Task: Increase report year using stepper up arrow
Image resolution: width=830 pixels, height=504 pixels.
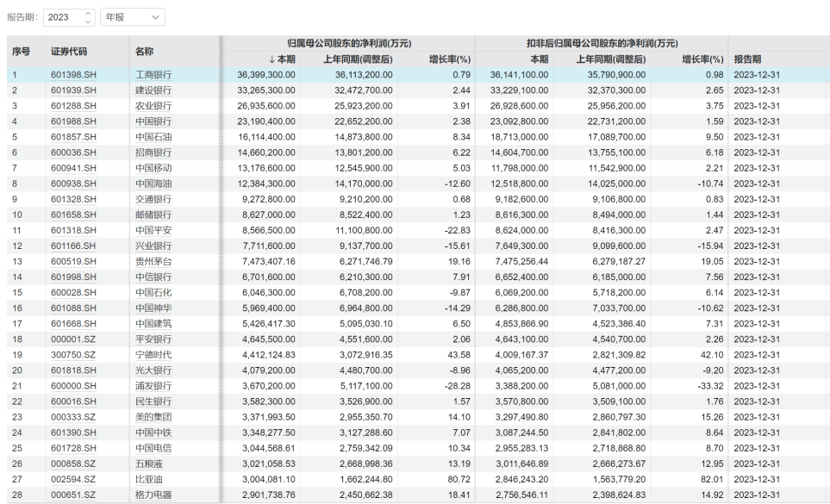Action: coord(88,13)
